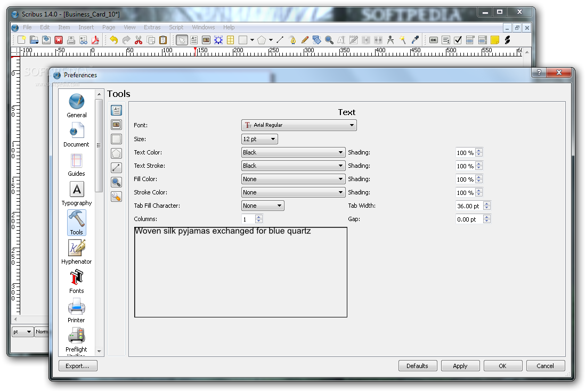Open the Stroke Color dropdown

[294, 192]
